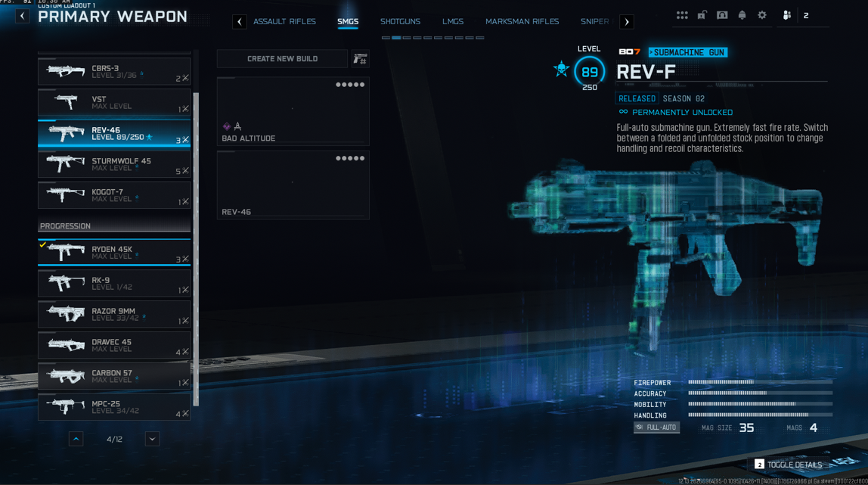Select the MPC-25 weapon icon
Image resolution: width=868 pixels, height=485 pixels.
point(65,407)
